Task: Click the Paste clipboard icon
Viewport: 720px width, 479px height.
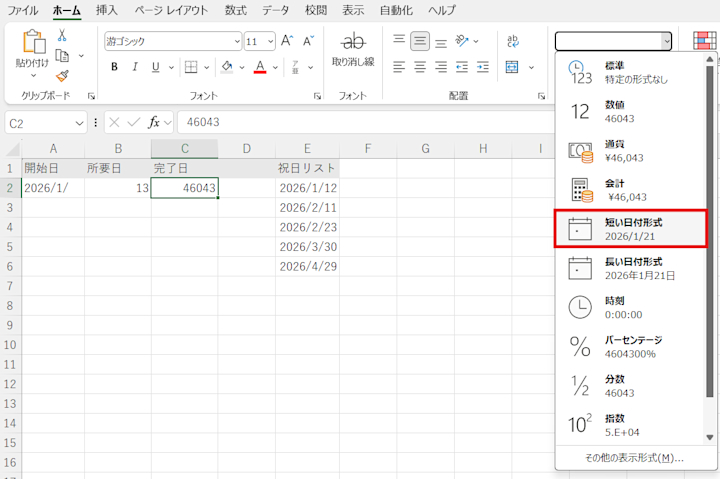Action: (x=34, y=42)
